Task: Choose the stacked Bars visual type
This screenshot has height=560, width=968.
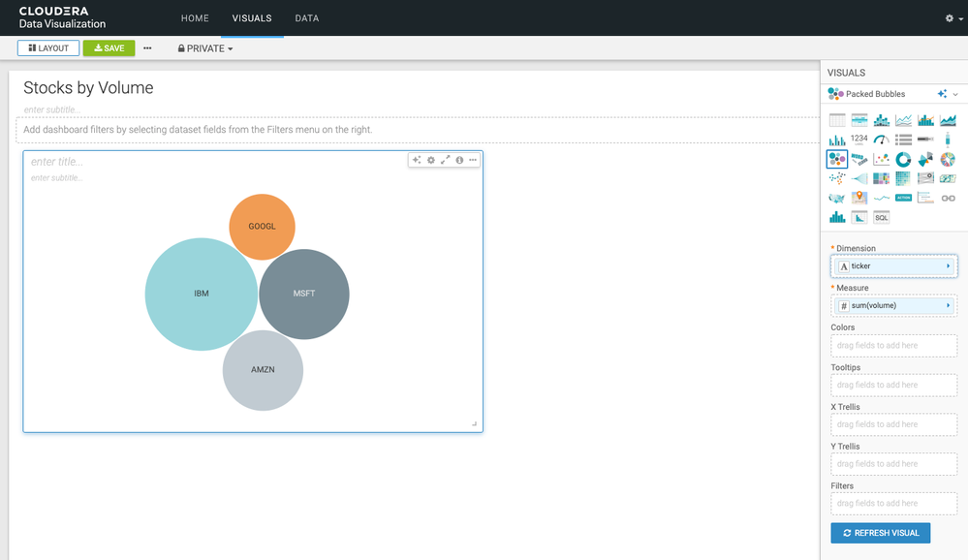Action: (x=882, y=120)
